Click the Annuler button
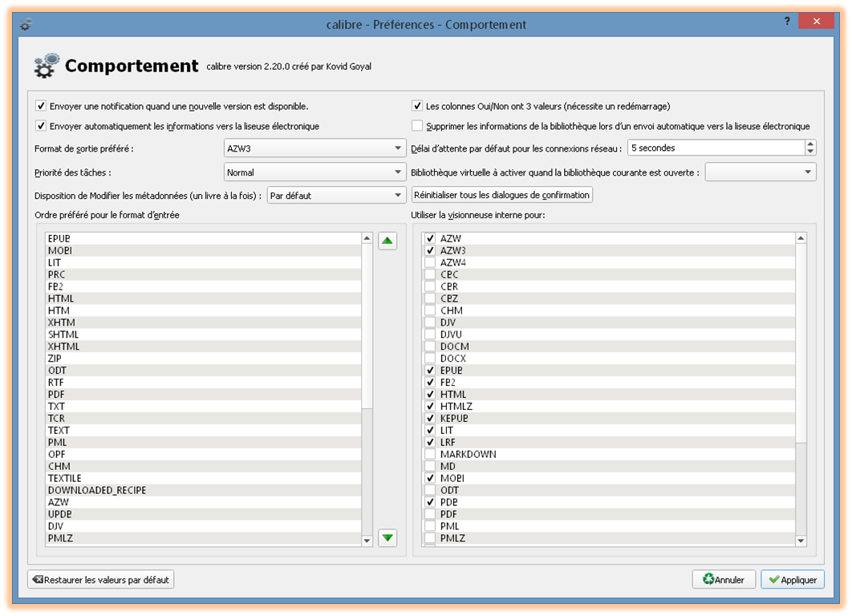 pos(724,580)
